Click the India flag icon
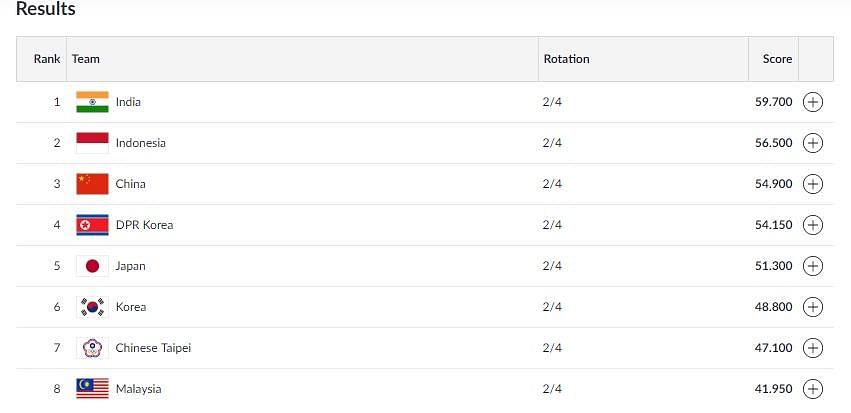 pyautogui.click(x=92, y=102)
